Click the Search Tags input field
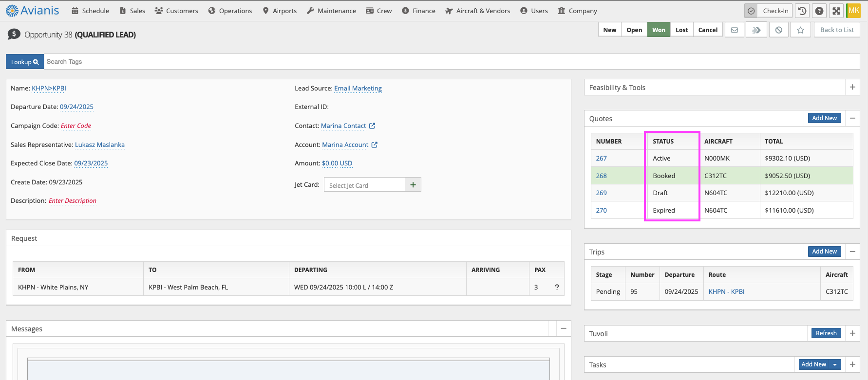Viewport: 868px width, 380px height. pyautogui.click(x=438, y=62)
